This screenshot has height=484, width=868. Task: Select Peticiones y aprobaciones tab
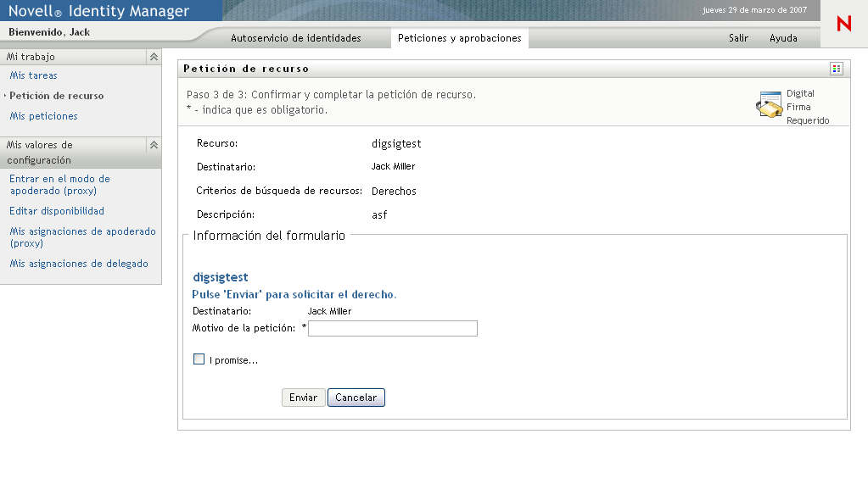pos(460,38)
